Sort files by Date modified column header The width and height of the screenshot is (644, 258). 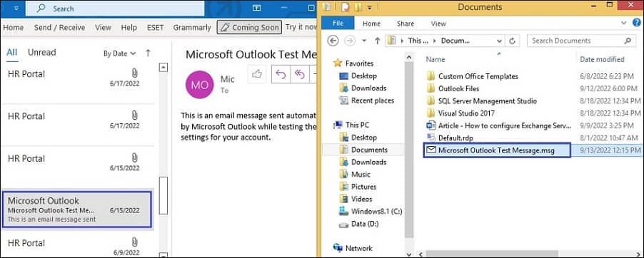(x=602, y=59)
